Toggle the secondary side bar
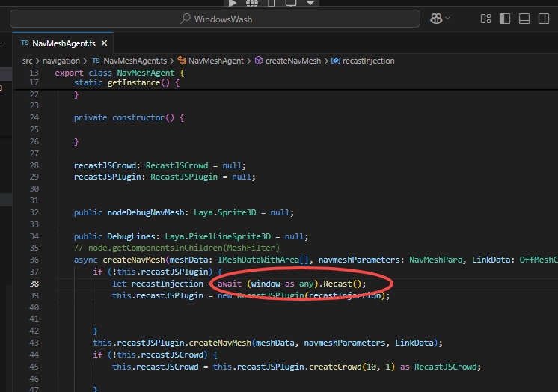 pyautogui.click(x=544, y=19)
